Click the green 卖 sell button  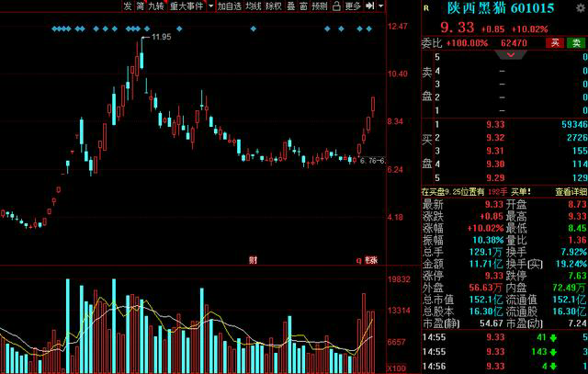click(x=576, y=43)
